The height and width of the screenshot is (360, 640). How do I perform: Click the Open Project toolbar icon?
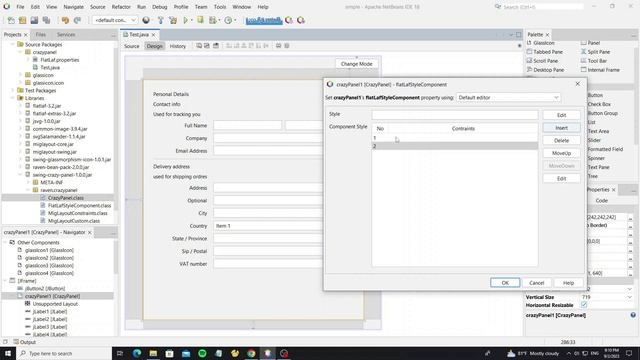coord(34,20)
